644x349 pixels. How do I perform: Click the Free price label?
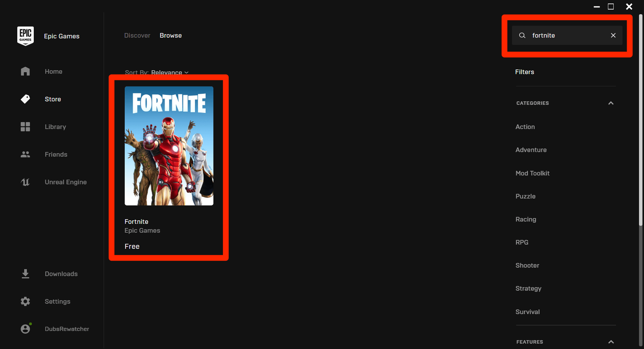pos(132,246)
